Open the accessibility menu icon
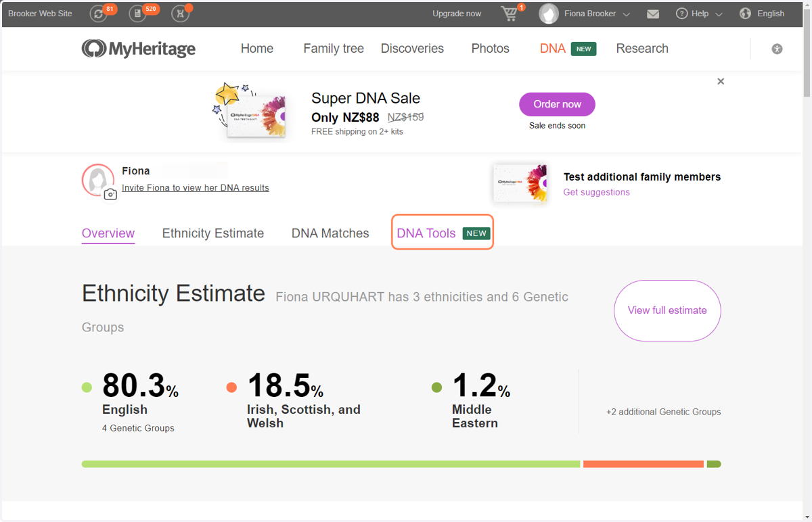The width and height of the screenshot is (812, 522). click(x=777, y=49)
